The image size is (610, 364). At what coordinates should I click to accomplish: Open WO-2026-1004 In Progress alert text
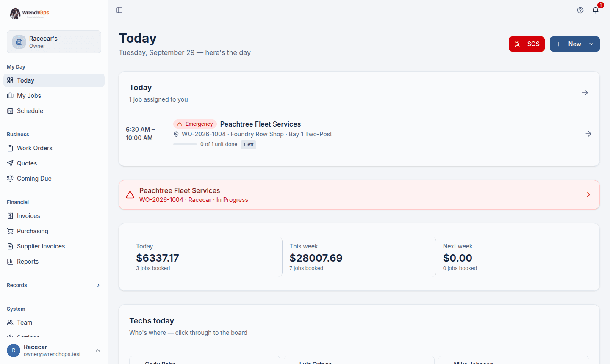pos(194,200)
